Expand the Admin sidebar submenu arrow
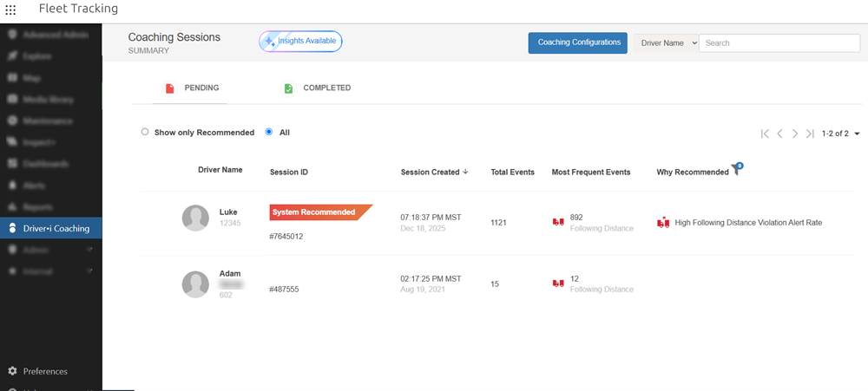Screen dimensions: 868x391 tap(89, 250)
